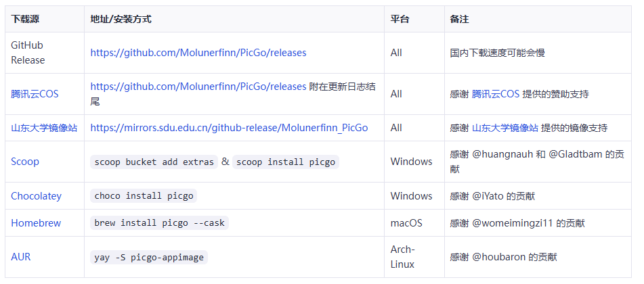Open the AUR link

pyautogui.click(x=20, y=257)
